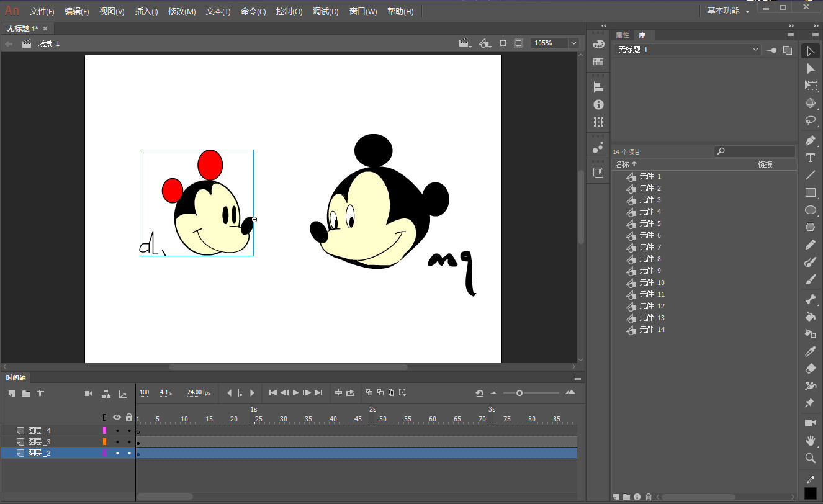Open the 文件(F) menu
Screen dimensions: 823x504
point(42,12)
